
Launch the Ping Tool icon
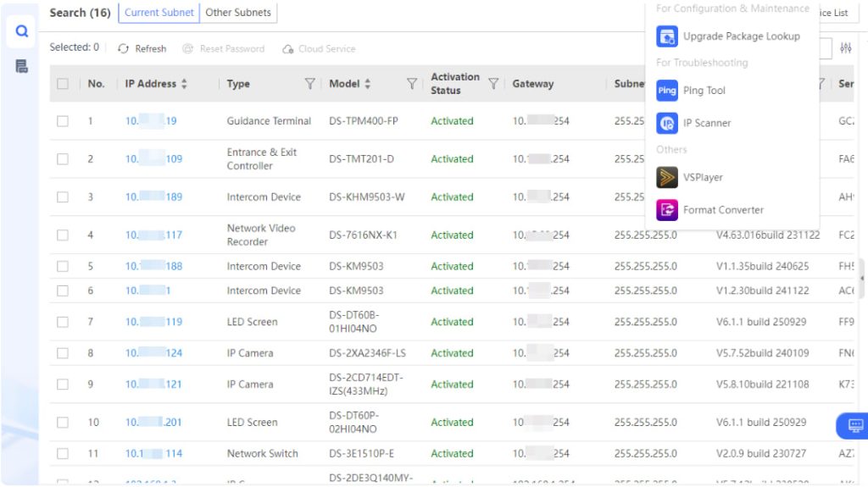pyautogui.click(x=666, y=91)
